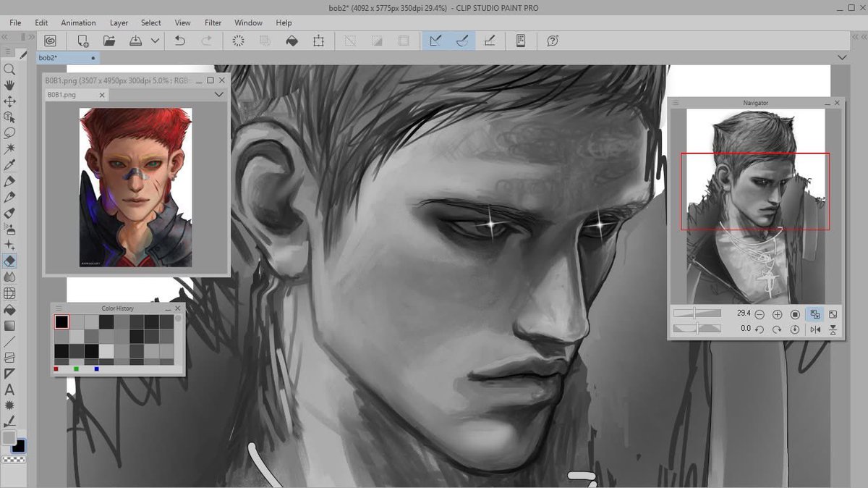Open the Navigator palette menu
Viewport: 868px width, 488px height.
point(676,103)
